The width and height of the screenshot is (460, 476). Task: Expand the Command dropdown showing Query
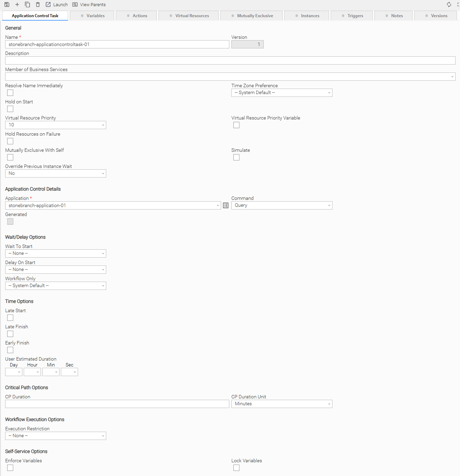tap(282, 205)
